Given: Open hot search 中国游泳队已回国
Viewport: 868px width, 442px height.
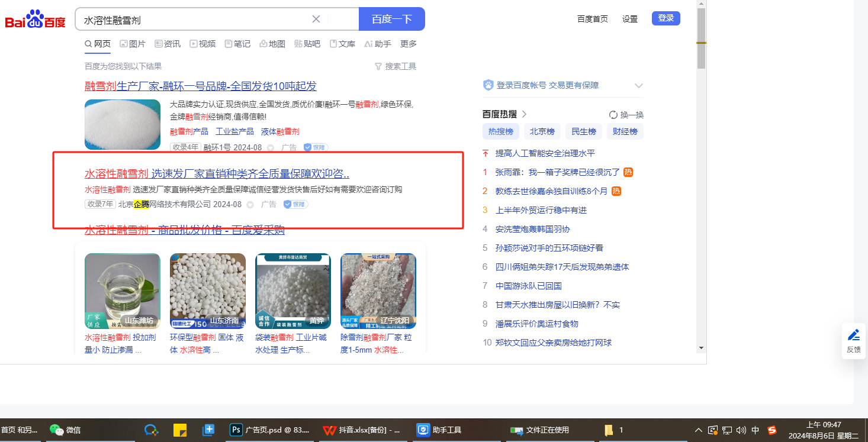Looking at the screenshot, I should pos(529,286).
